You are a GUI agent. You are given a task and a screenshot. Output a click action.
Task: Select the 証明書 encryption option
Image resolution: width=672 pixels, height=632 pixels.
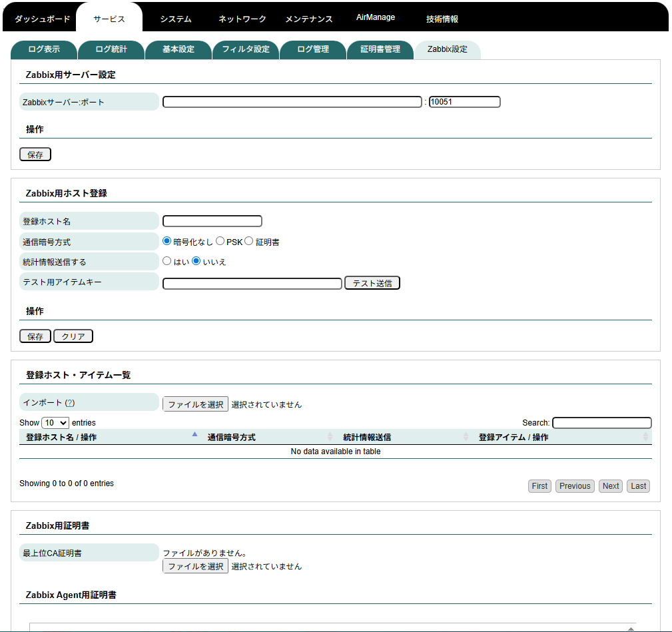248,241
